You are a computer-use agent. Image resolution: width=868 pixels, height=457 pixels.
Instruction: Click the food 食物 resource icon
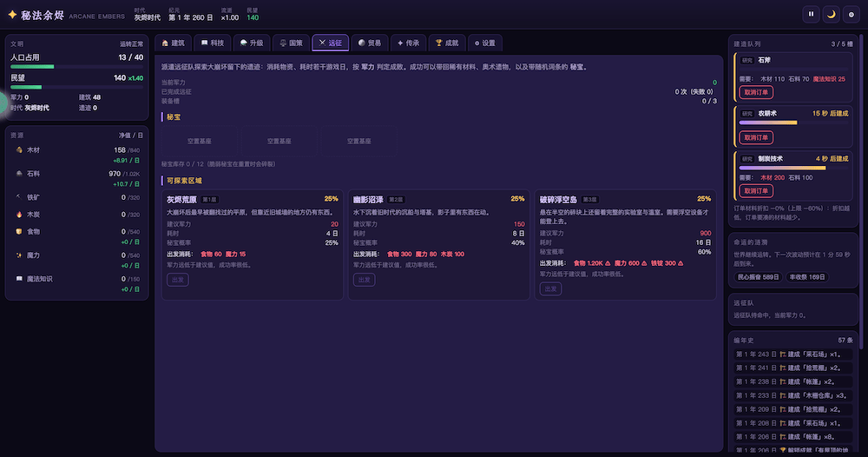click(x=19, y=232)
